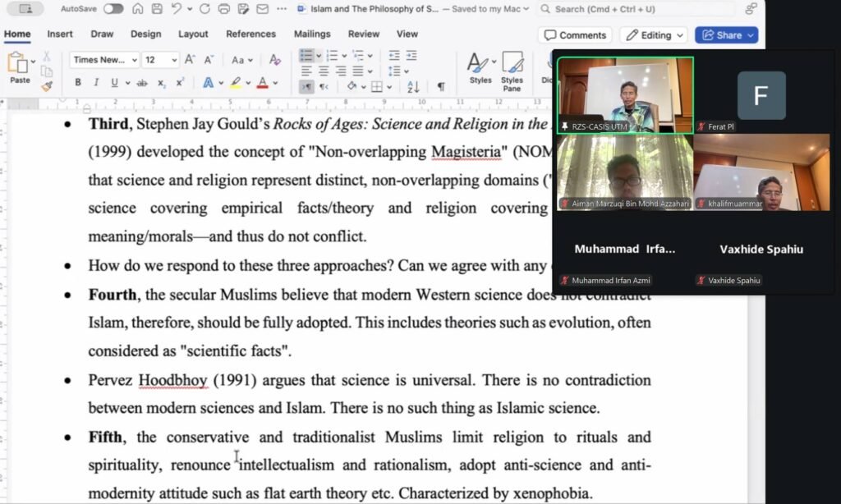Screen dimensions: 841x504
Task: Click the Share button
Action: tap(726, 35)
